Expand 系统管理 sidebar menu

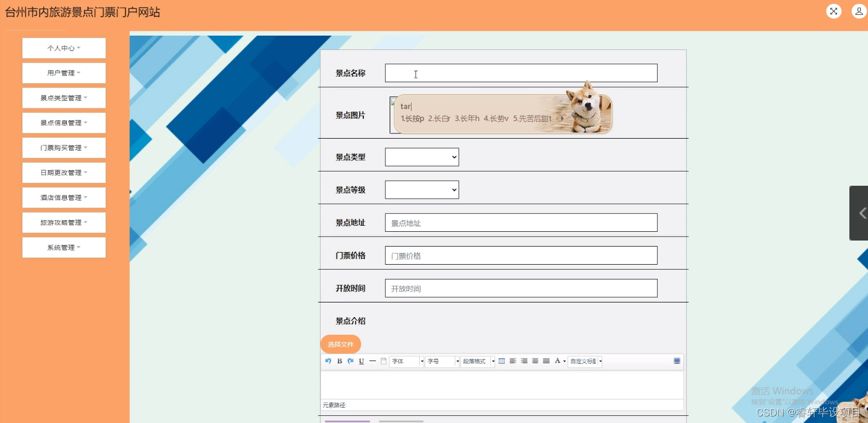pos(64,248)
